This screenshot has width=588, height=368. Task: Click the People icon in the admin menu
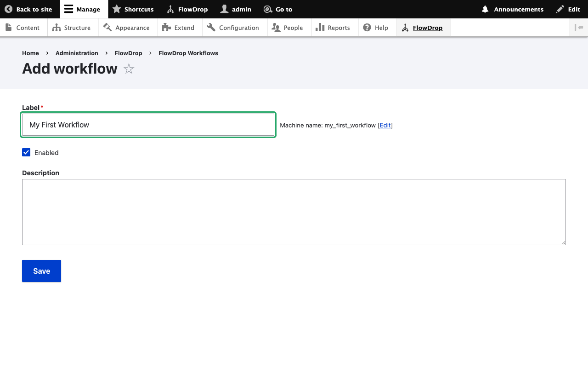[276, 28]
